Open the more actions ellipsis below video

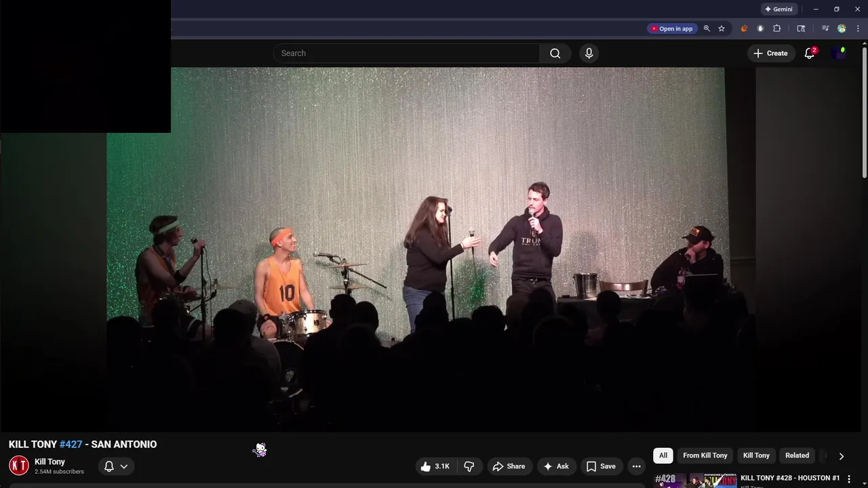coord(636,466)
